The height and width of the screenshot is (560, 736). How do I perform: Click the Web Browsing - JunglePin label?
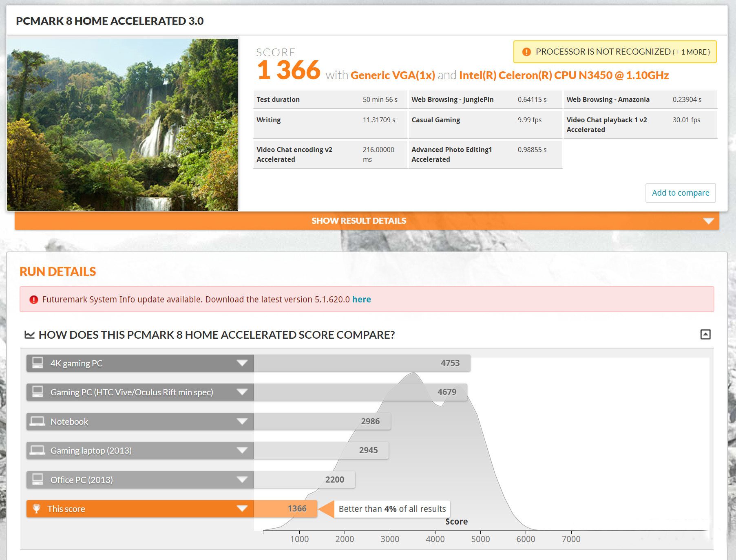coord(453,99)
